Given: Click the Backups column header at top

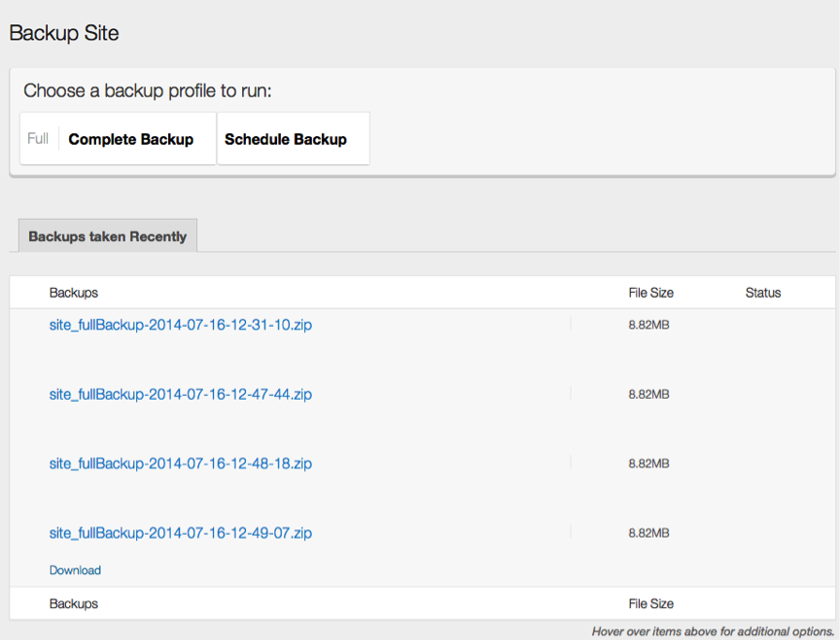Looking at the screenshot, I should coord(74,293).
